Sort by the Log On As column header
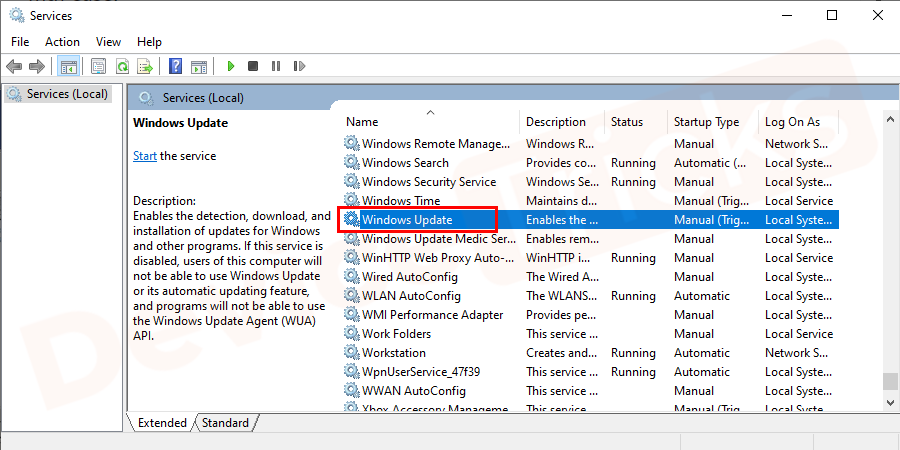The width and height of the screenshot is (900, 450). (x=793, y=122)
